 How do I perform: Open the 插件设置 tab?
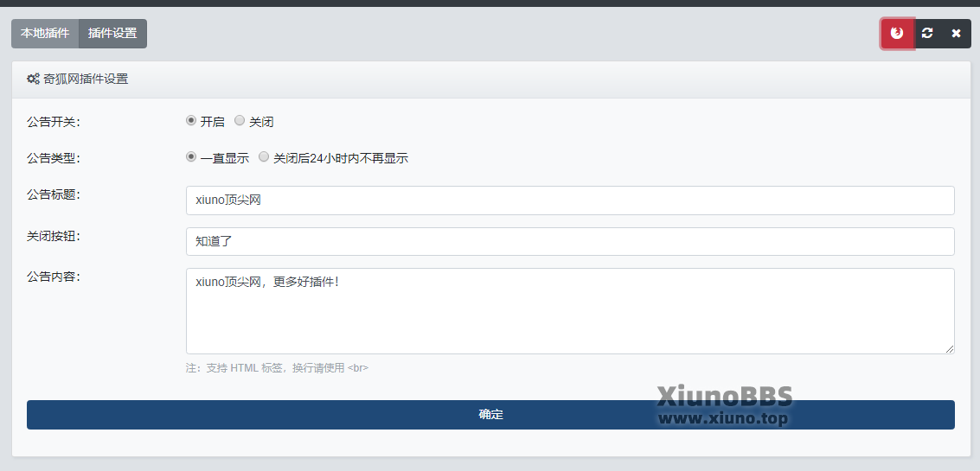112,34
